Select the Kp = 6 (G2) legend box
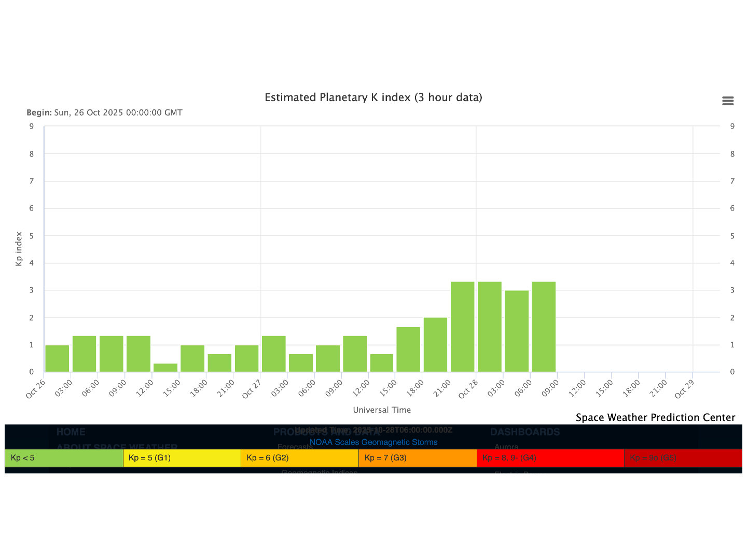This screenshot has width=747, height=560. (x=299, y=458)
